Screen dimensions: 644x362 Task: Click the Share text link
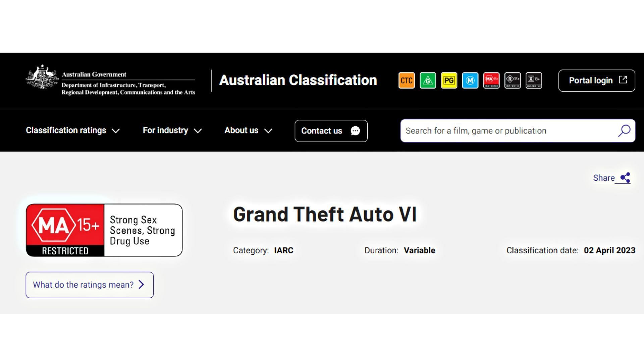[604, 178]
